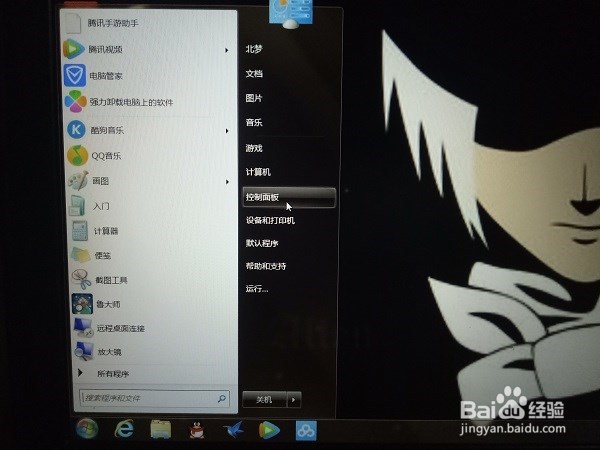Image resolution: width=600 pixels, height=450 pixels.
Task: Open 控制面板 Control Panel
Action: 289,197
